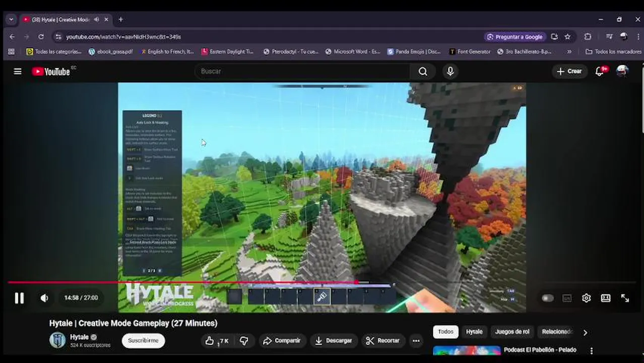Image resolution: width=644 pixels, height=363 pixels.
Task: Click the browser address bar URL
Action: [123, 37]
